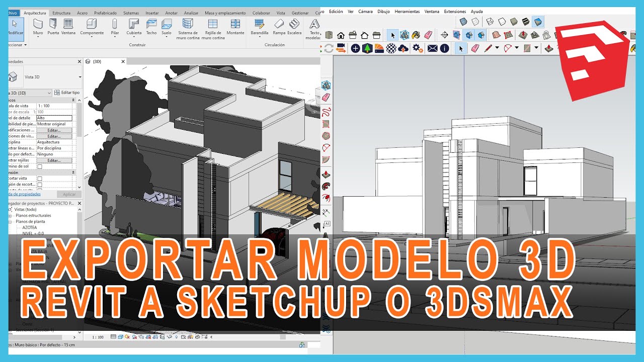Viewport: 644px width, 362px height.
Task: Click Rejilla de muro cortina icon
Action: (213, 24)
